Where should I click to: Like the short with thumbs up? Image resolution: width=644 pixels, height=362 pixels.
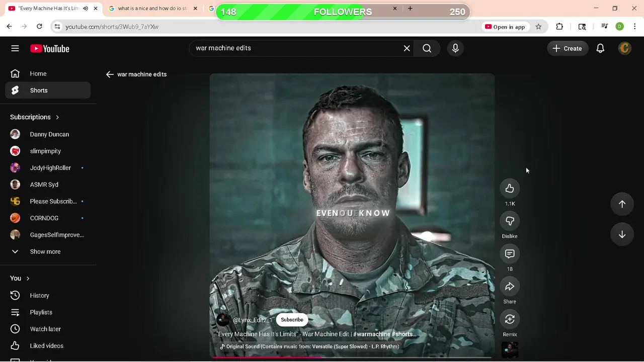[x=510, y=188]
